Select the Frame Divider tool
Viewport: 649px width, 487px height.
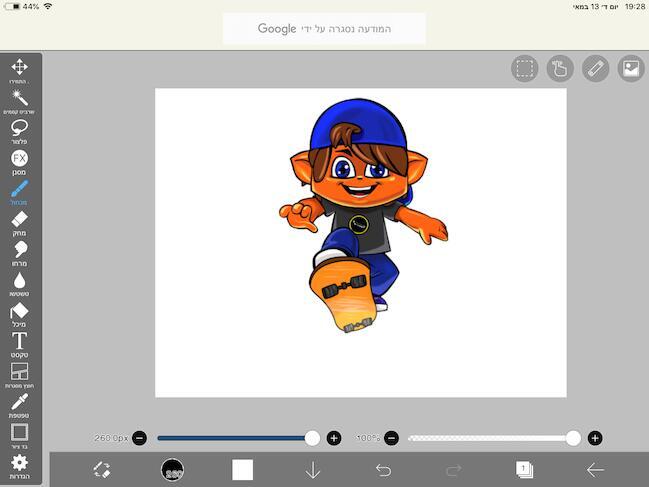coord(19,375)
